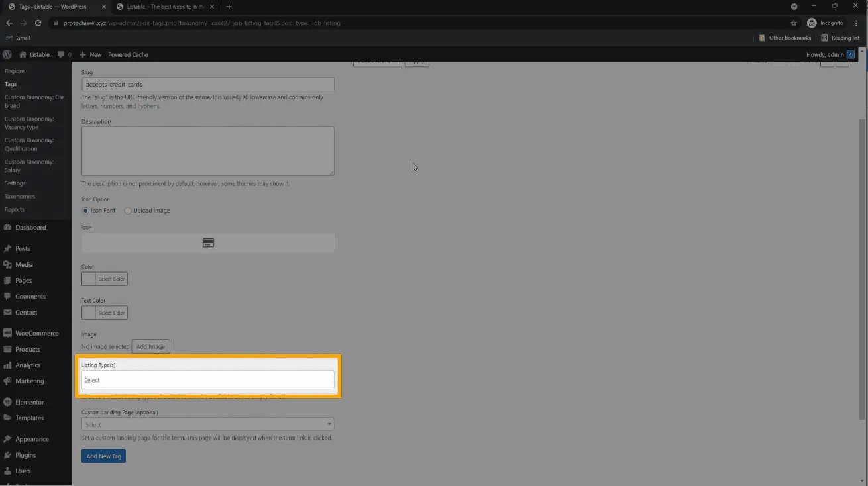This screenshot has height=486, width=868.
Task: Expand the Custom Landing Page dropdown
Action: (207, 424)
